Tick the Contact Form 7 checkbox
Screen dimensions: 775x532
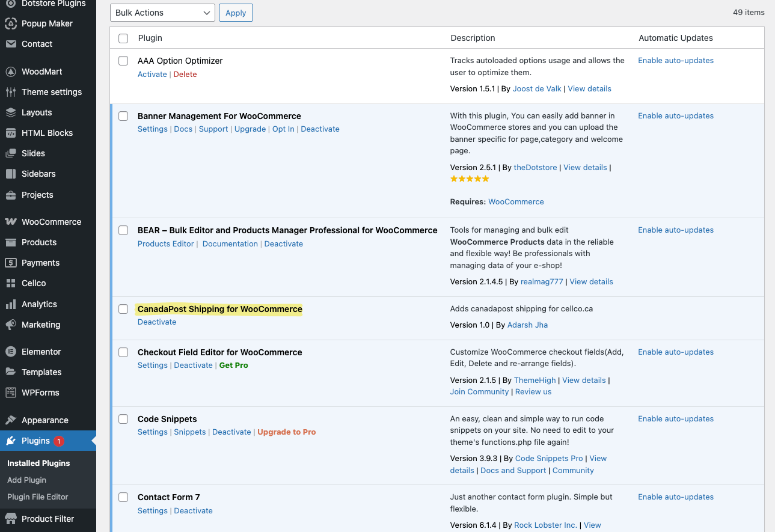point(123,497)
